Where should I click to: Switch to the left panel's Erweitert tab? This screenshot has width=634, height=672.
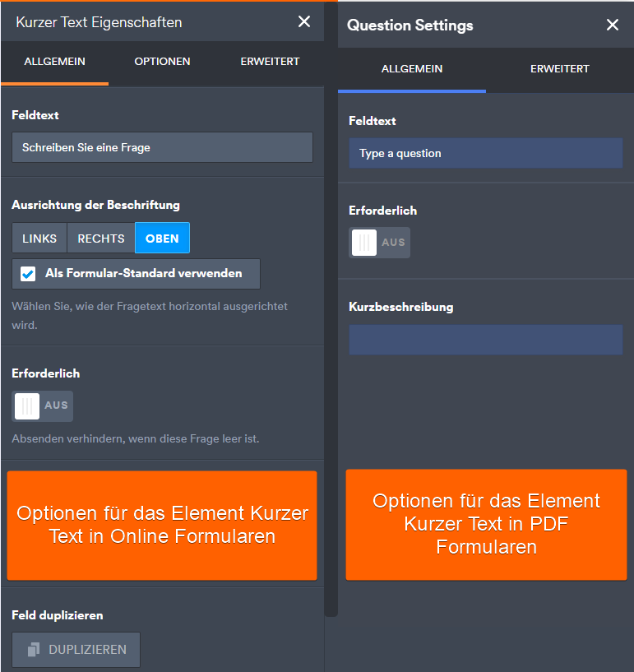[x=270, y=62]
